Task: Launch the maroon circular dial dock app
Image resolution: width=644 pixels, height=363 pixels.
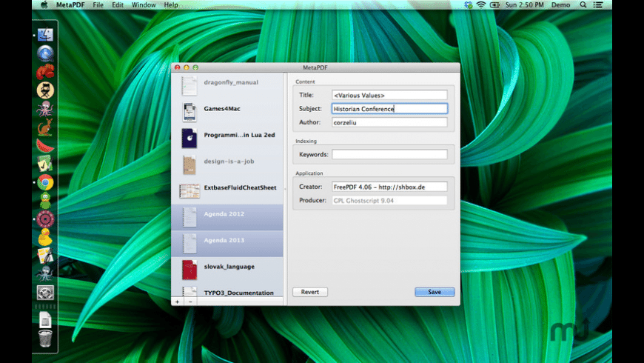Action: click(45, 219)
